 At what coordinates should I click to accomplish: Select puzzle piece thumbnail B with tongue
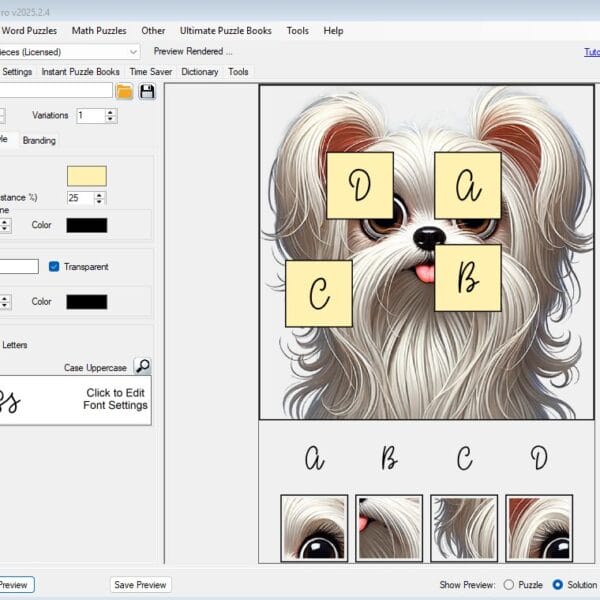coord(389,528)
